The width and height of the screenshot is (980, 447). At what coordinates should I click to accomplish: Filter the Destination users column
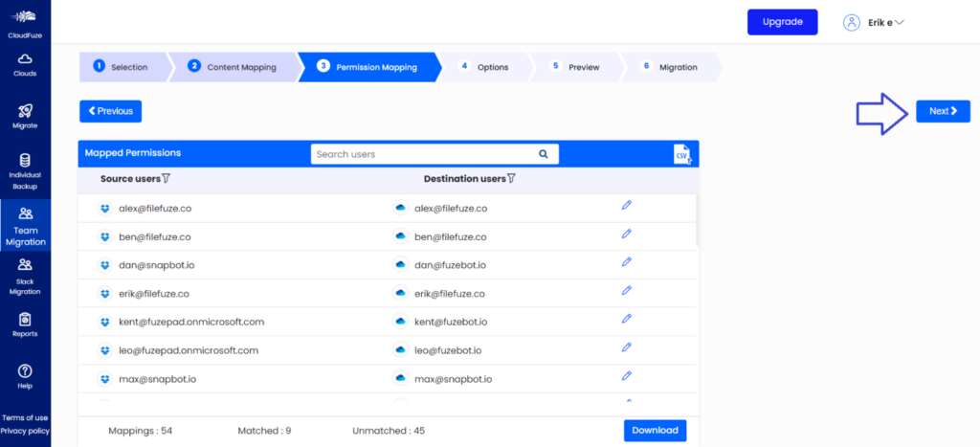[x=511, y=178]
